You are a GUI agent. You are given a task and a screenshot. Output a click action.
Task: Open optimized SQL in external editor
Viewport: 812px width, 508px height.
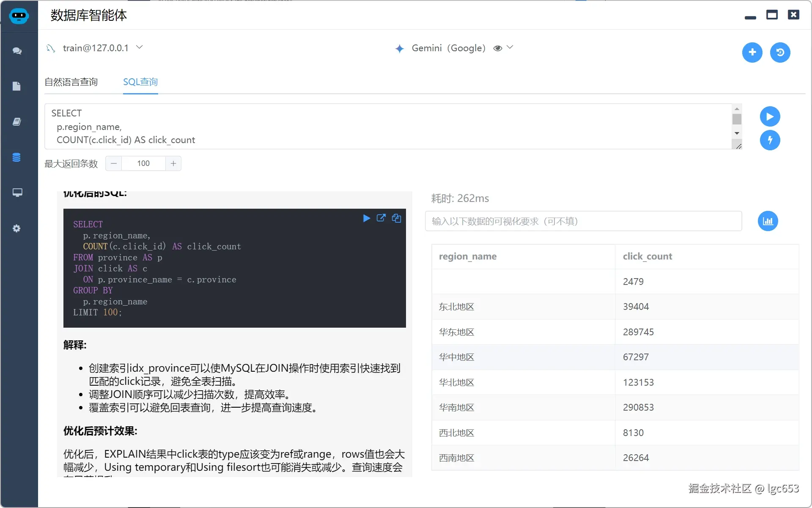coord(381,218)
